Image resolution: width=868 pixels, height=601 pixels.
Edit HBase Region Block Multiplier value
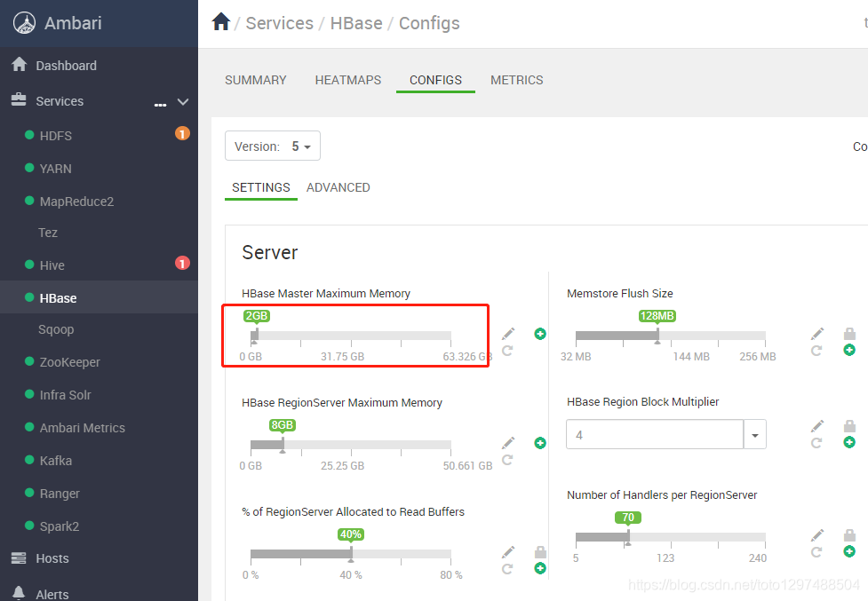(x=817, y=426)
